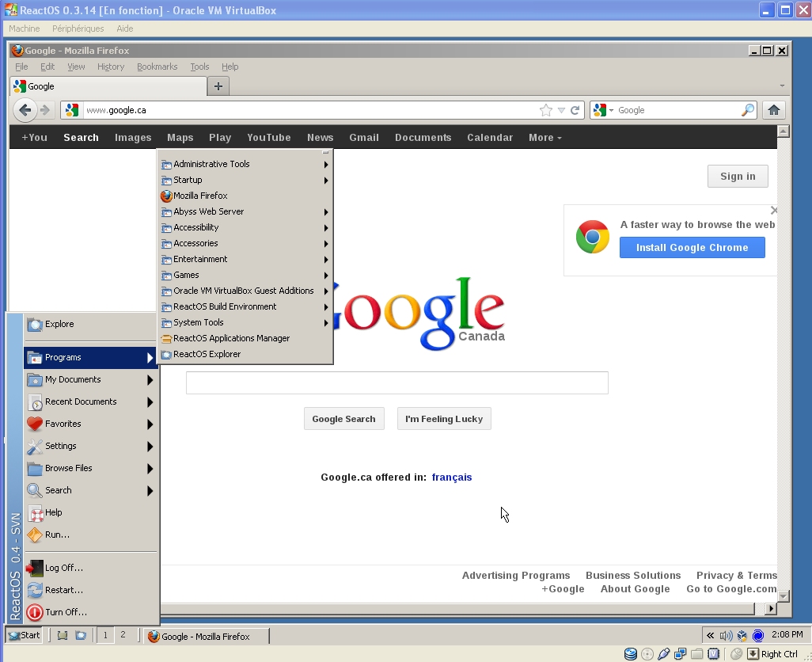Screen dimensions: 812x662
Task: Click the I'm Feeling Lucky button
Action: (x=444, y=419)
